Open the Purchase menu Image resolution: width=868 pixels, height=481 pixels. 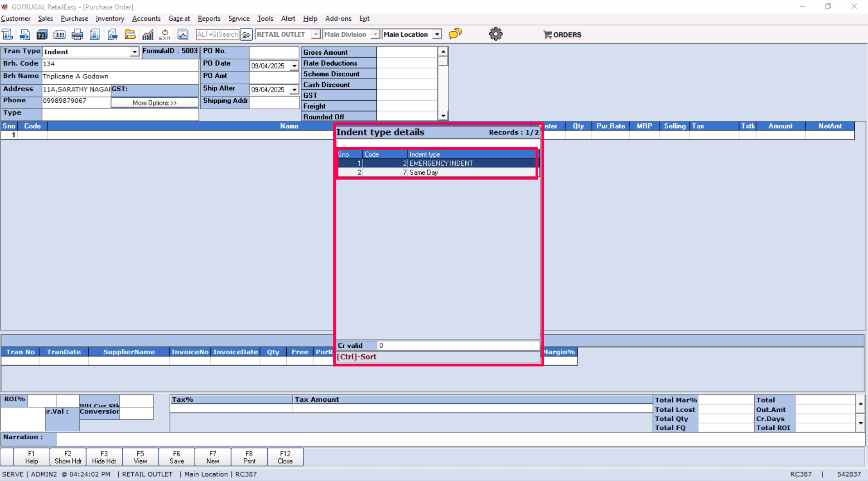point(74,19)
